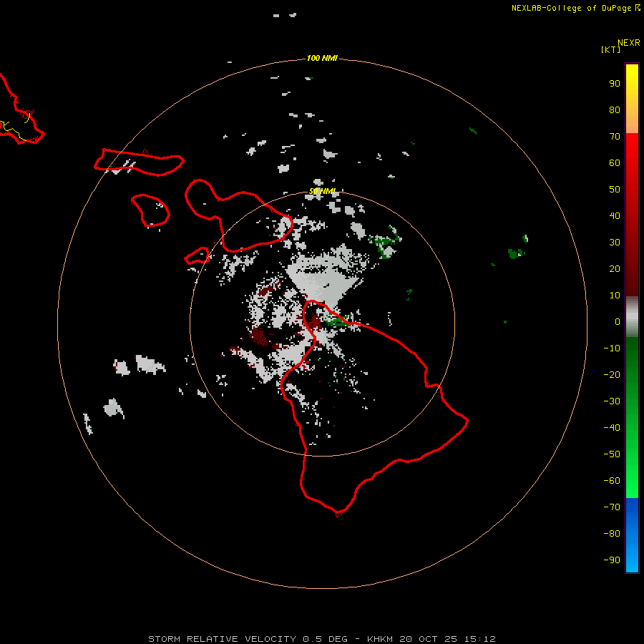
Task: Click the 70 value on the color scale
Action: (615, 137)
